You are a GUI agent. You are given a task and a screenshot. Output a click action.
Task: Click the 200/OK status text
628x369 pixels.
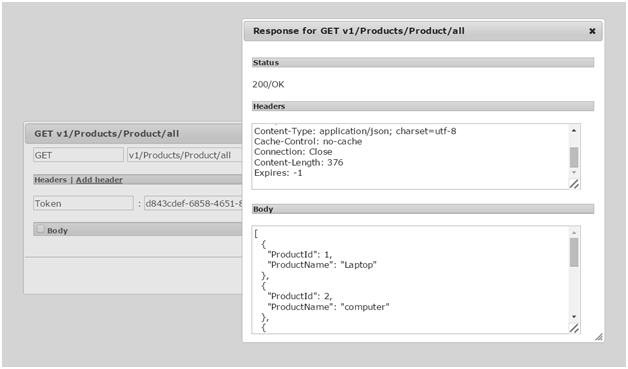268,85
